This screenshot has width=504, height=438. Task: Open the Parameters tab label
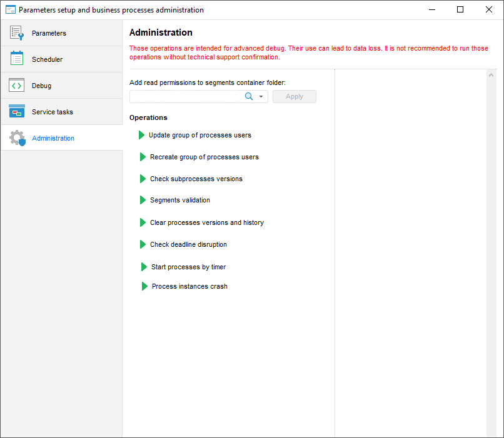point(49,33)
